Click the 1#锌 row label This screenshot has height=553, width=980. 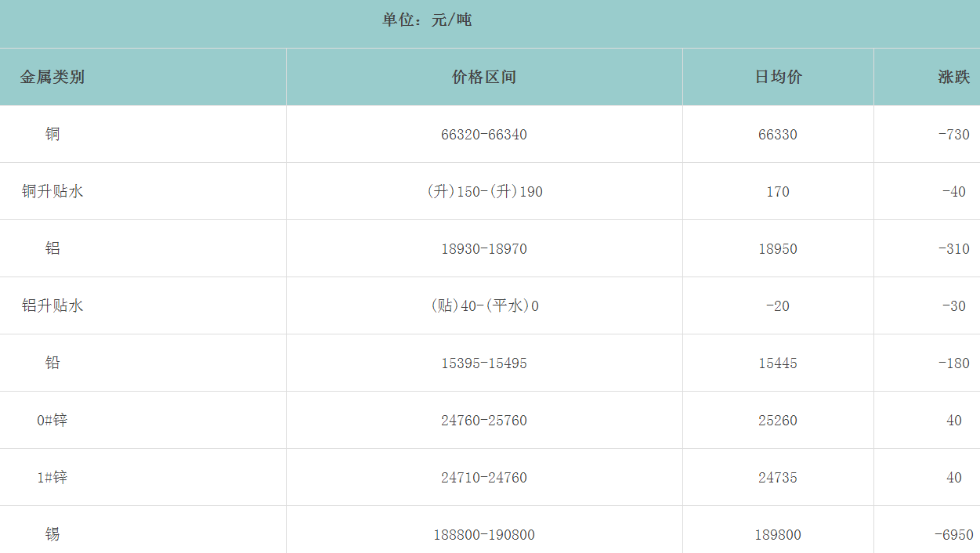coord(52,477)
